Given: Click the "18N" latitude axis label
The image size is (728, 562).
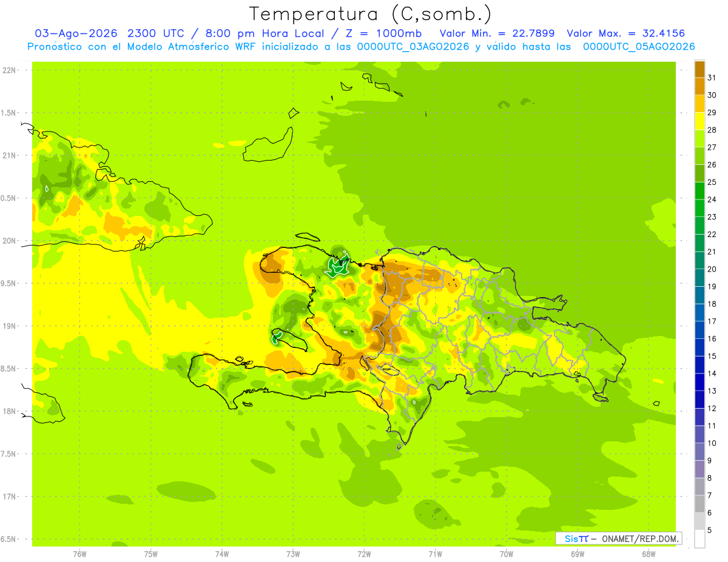Looking at the screenshot, I should [x=9, y=411].
